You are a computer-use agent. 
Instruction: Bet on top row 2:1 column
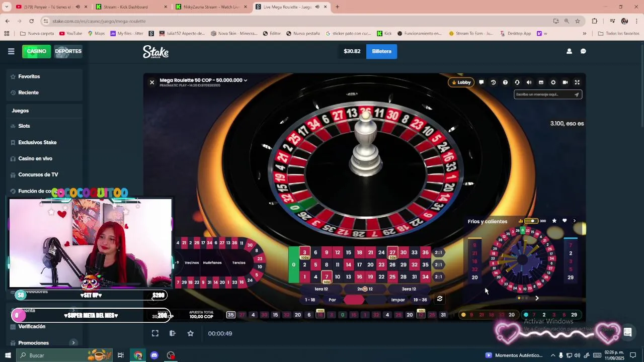[438, 253]
